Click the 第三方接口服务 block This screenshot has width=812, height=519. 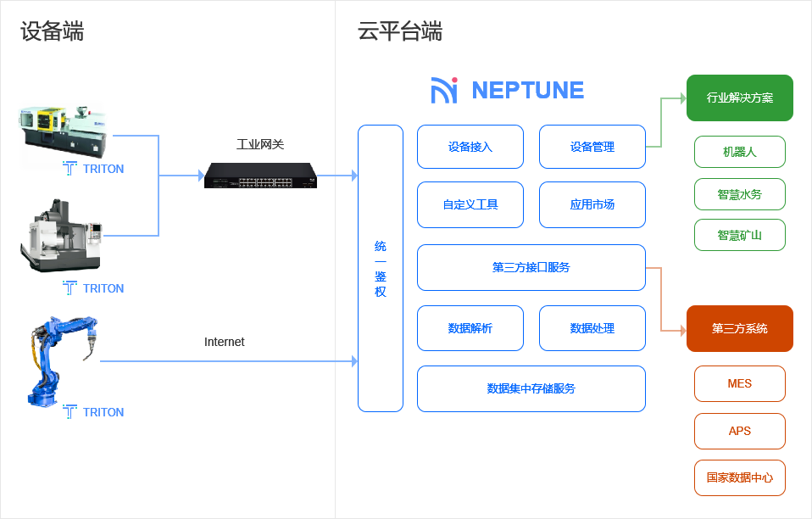tap(531, 267)
